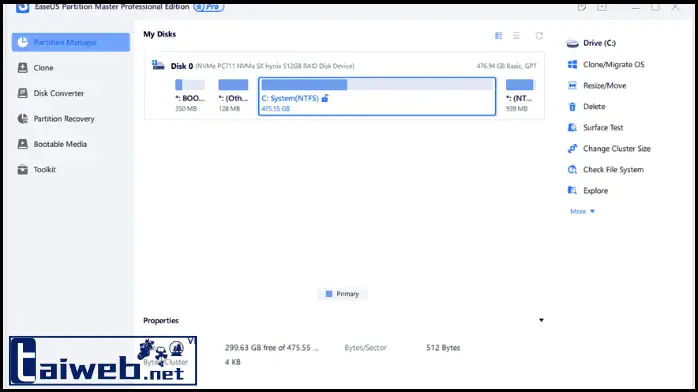This screenshot has width=698, height=392.
Task: Click the Surface Test icon
Action: [572, 128]
